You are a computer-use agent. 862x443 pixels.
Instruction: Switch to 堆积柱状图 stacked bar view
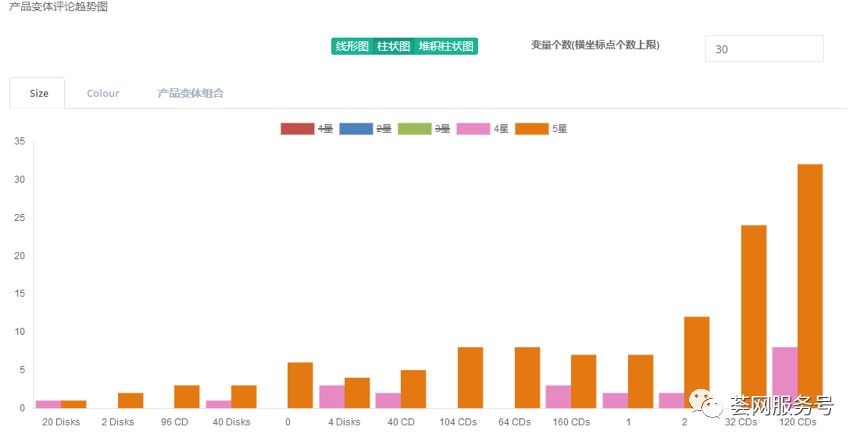(x=446, y=46)
